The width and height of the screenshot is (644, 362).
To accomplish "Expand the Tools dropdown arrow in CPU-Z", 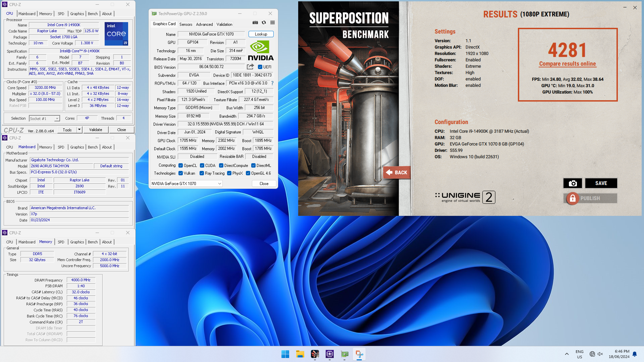I will point(79,130).
